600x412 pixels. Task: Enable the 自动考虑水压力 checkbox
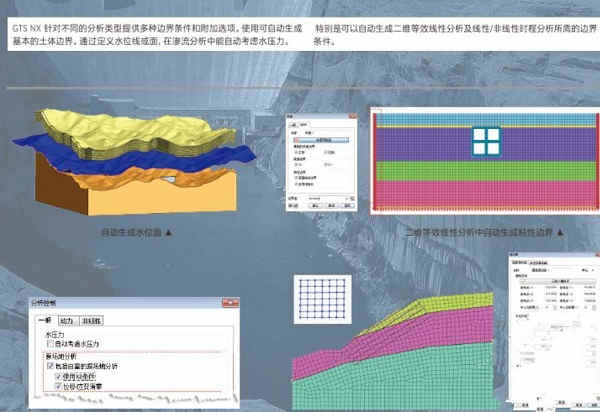[x=50, y=344]
